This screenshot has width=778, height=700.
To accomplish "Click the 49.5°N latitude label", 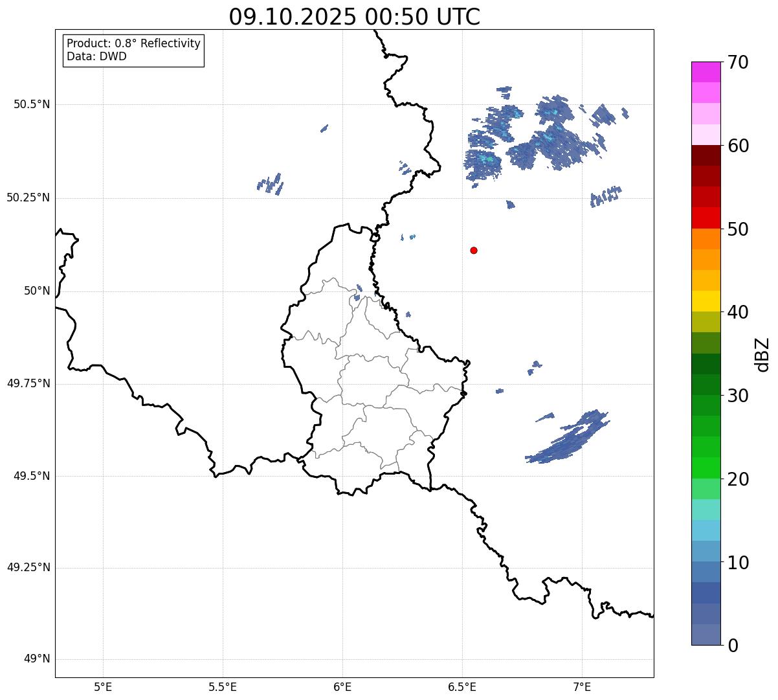I will coord(32,476).
